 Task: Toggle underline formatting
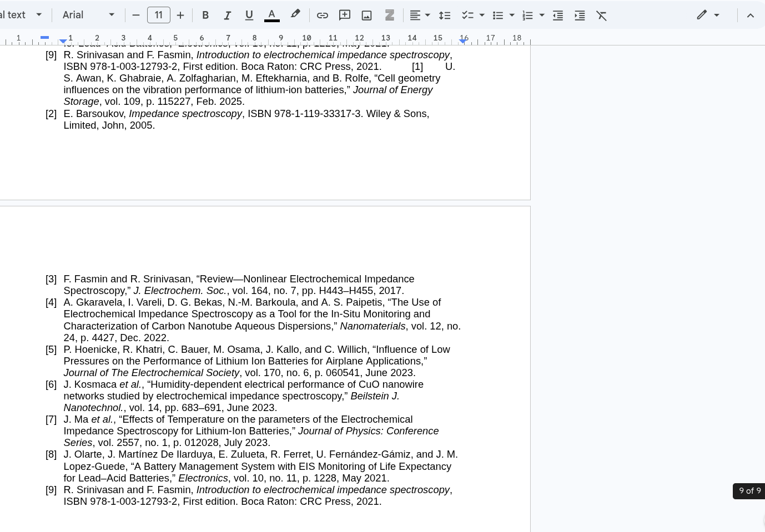tap(249, 15)
